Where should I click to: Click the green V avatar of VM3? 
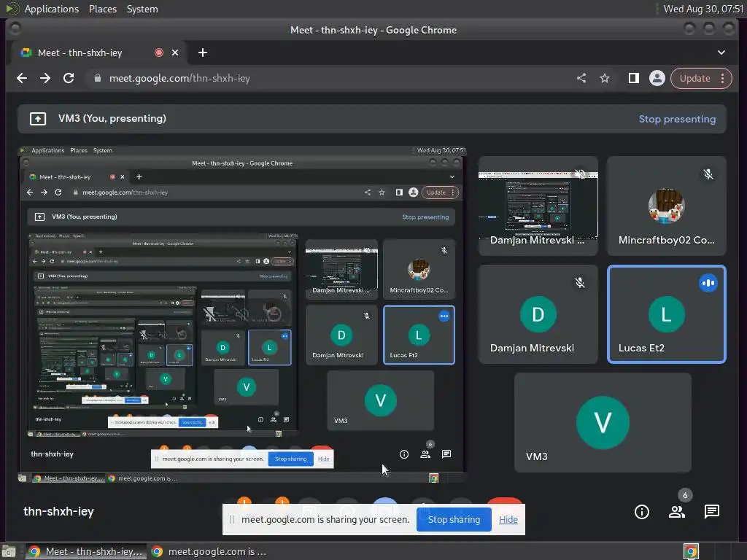603,422
